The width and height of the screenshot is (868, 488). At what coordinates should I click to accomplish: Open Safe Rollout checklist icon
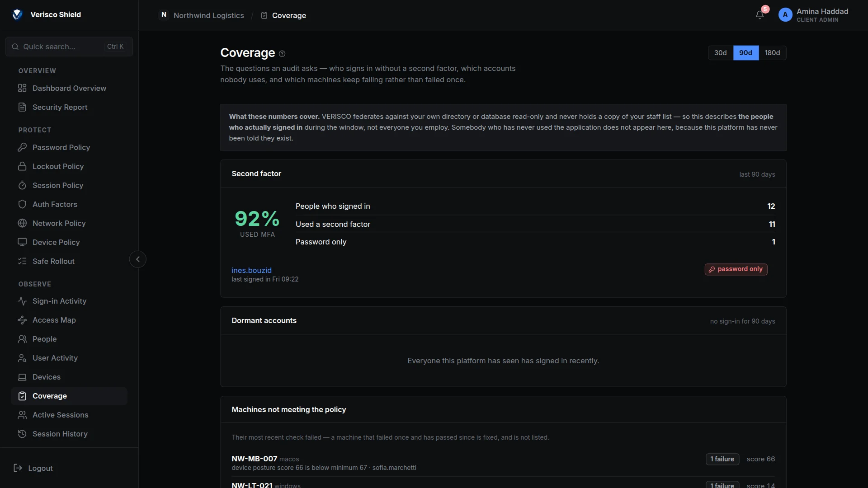click(22, 261)
